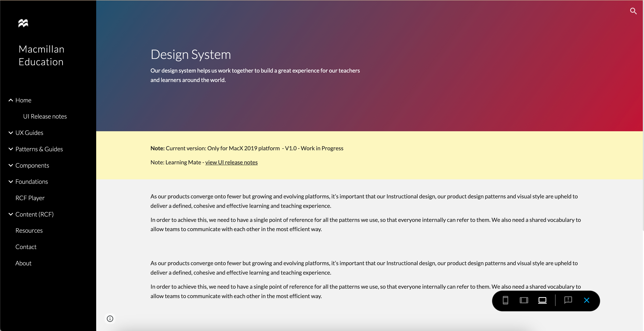The image size is (644, 331).
Task: Expand the Components chevron
Action: click(11, 165)
